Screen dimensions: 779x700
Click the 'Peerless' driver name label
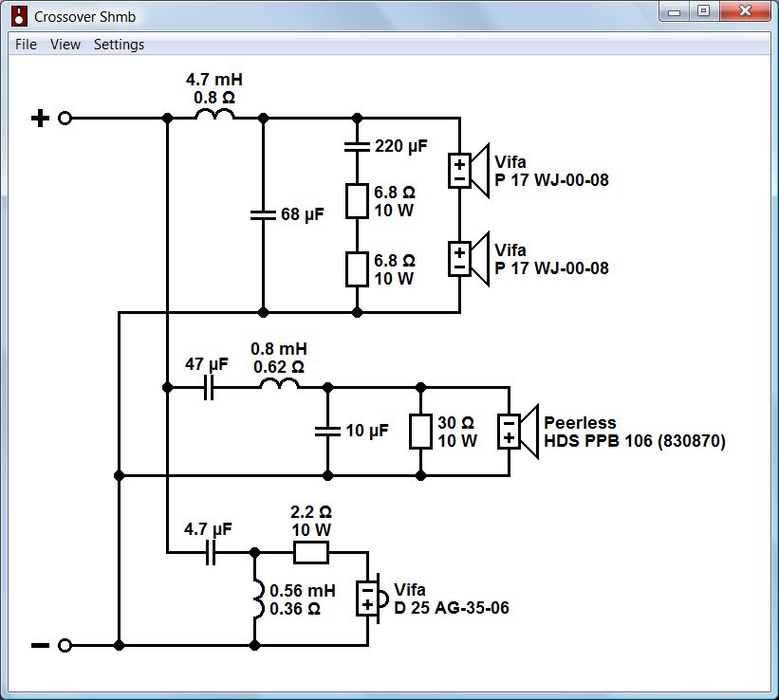click(580, 423)
